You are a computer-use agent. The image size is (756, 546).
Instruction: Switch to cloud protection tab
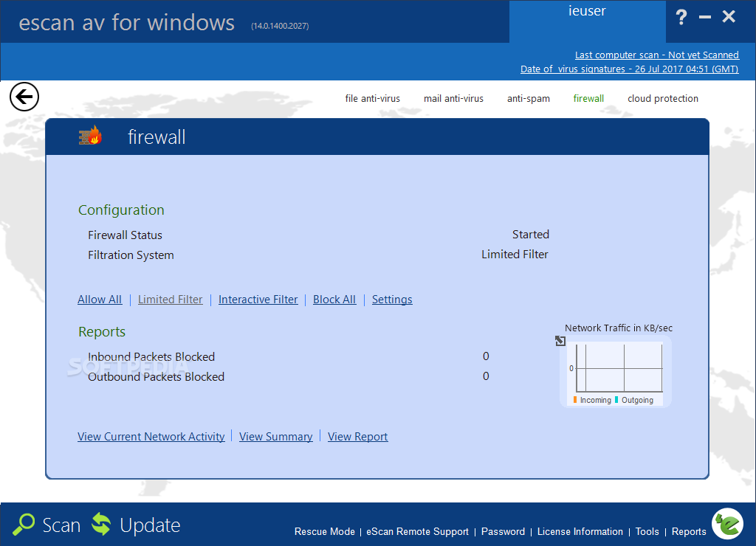(x=662, y=98)
